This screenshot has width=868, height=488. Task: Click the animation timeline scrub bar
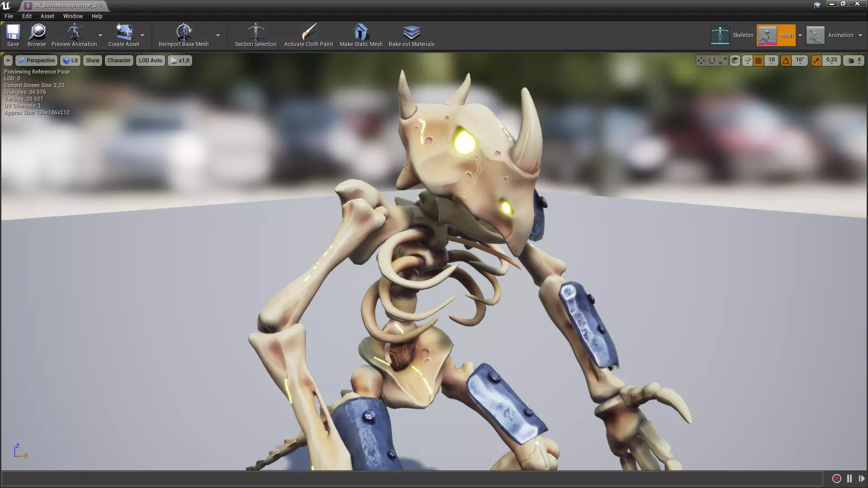pyautogui.click(x=411, y=479)
